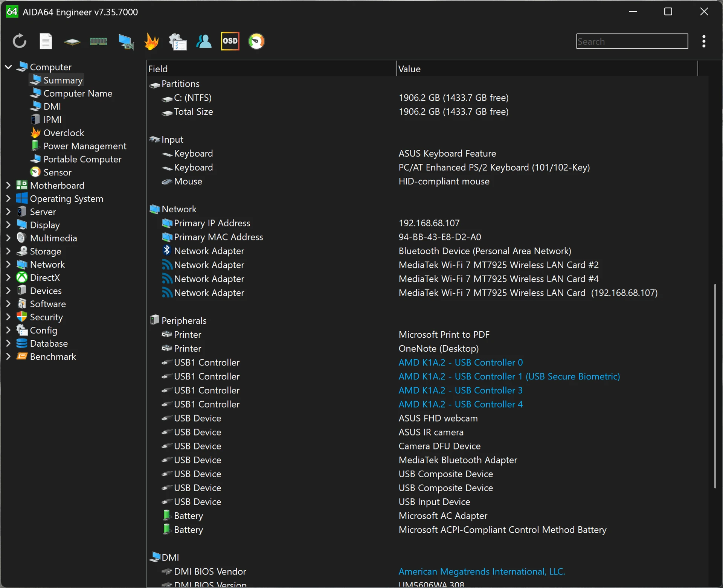The width and height of the screenshot is (723, 588).
Task: Collapse the Computer tree node
Action: [8, 67]
